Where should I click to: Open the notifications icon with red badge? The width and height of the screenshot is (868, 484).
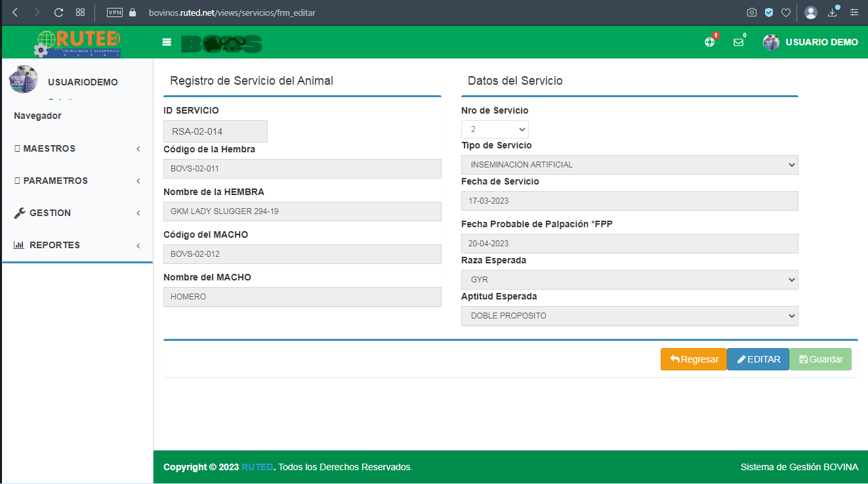point(709,42)
